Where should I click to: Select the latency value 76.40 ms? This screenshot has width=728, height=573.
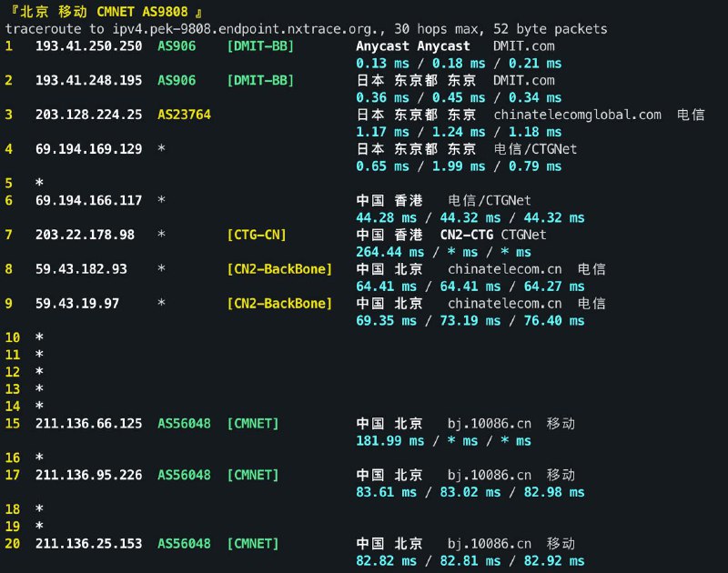pyautogui.click(x=554, y=321)
